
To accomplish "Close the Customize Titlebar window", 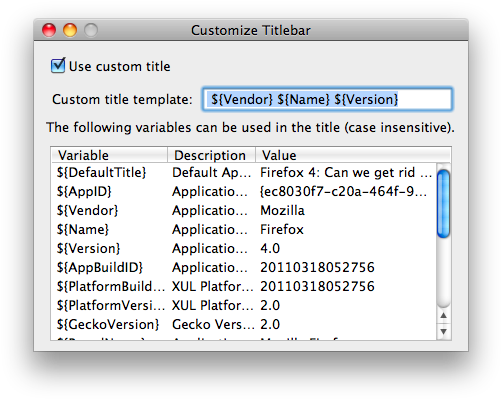I will click(49, 30).
